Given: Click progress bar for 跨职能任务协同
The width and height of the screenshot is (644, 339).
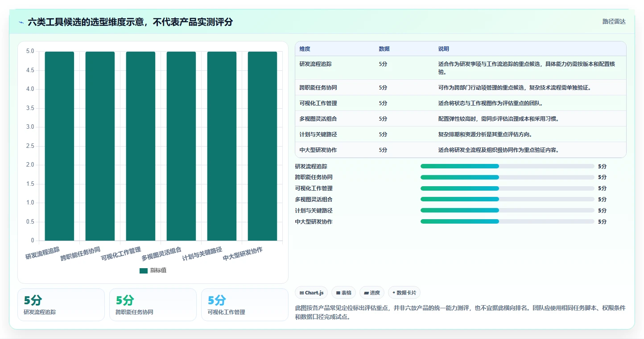Looking at the screenshot, I should coord(508,177).
